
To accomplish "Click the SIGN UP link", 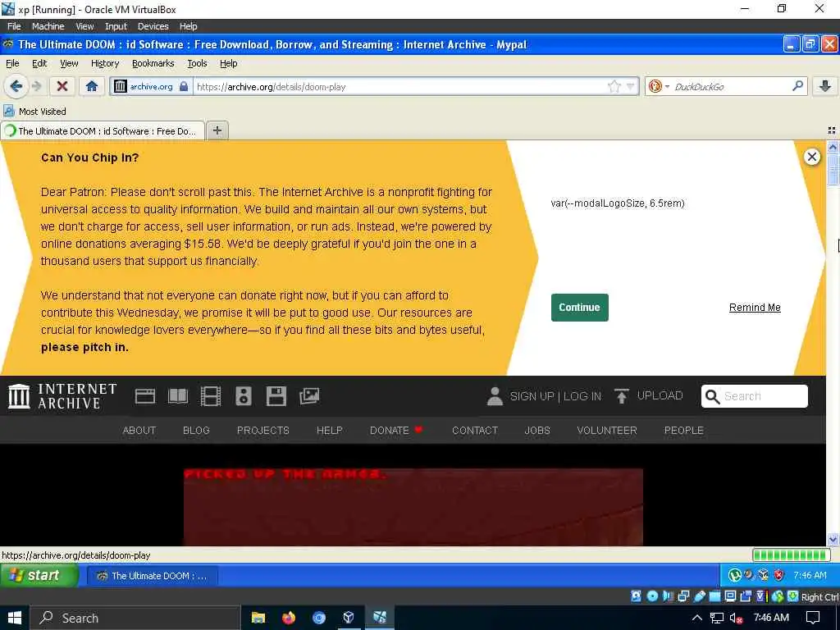I will click(532, 396).
